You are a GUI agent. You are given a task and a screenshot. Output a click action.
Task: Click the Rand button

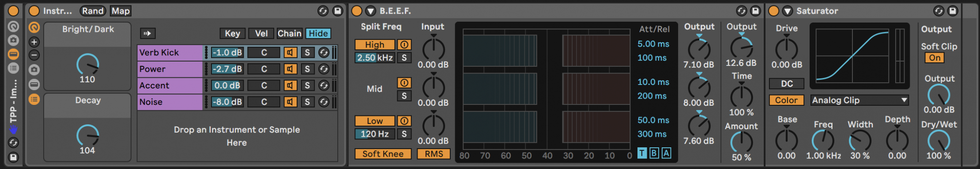pyautogui.click(x=93, y=11)
